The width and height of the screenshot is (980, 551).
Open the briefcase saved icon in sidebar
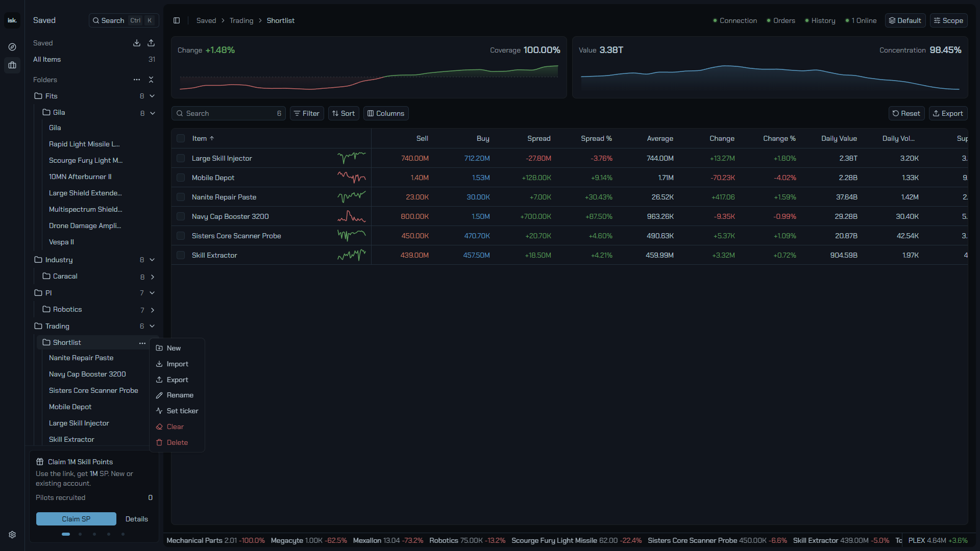coord(12,65)
